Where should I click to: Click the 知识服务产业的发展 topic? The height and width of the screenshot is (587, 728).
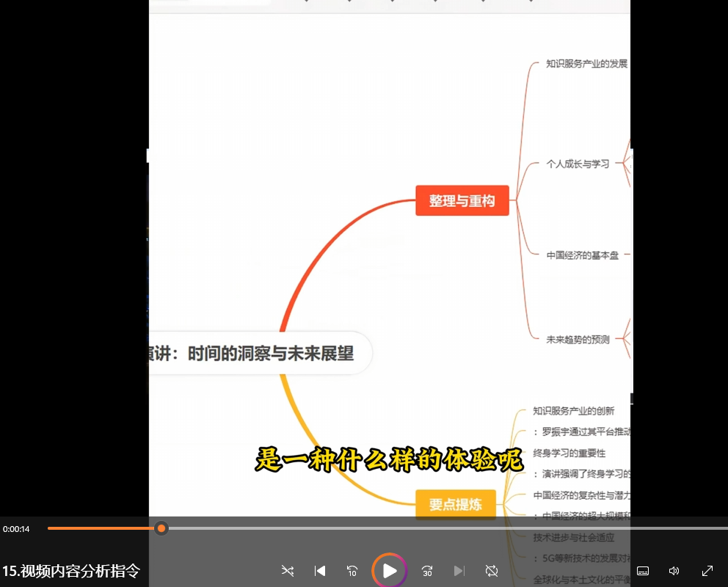coord(586,64)
